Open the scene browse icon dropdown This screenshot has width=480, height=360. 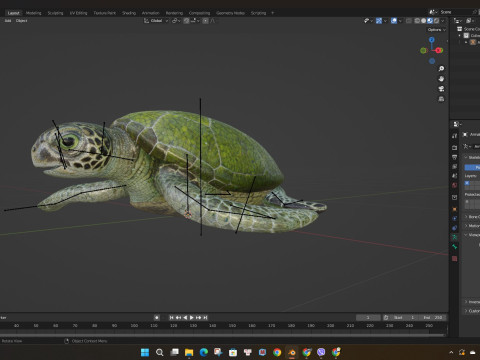coord(433,12)
